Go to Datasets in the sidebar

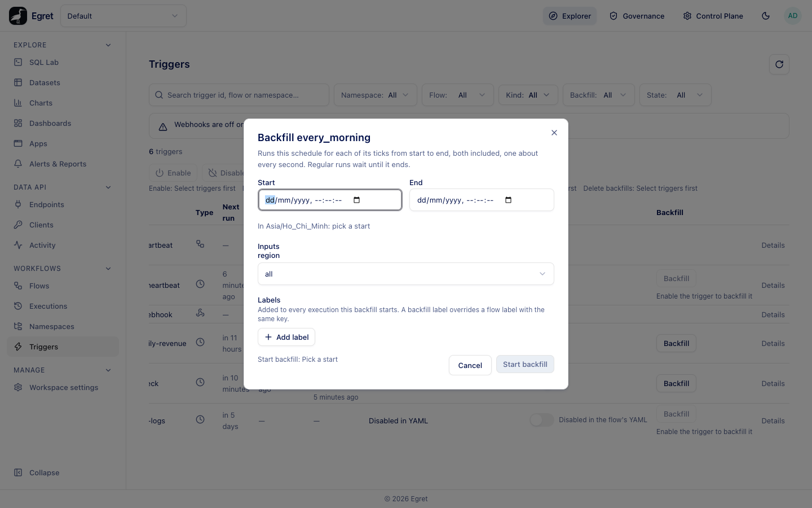(63, 83)
